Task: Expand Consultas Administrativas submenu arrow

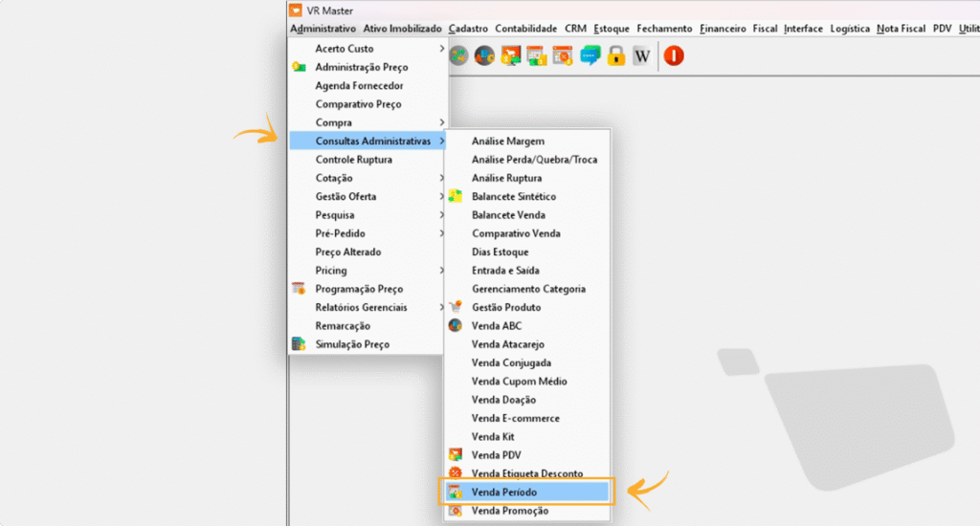Action: tap(441, 142)
